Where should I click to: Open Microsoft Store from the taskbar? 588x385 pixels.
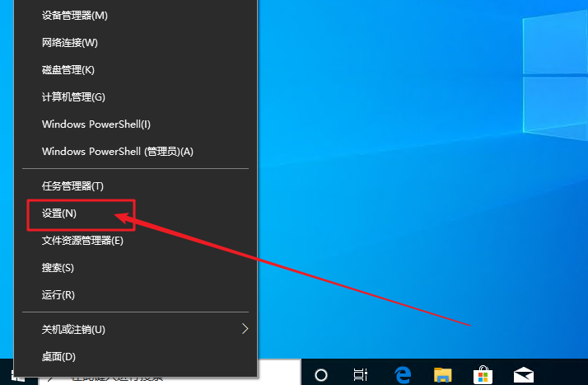click(x=483, y=373)
